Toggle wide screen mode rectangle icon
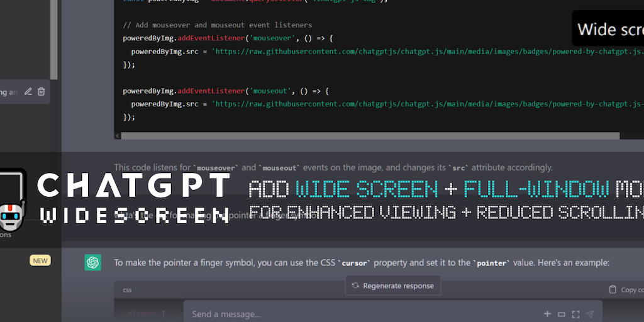Viewport: 644px width, 322px height. [562, 314]
